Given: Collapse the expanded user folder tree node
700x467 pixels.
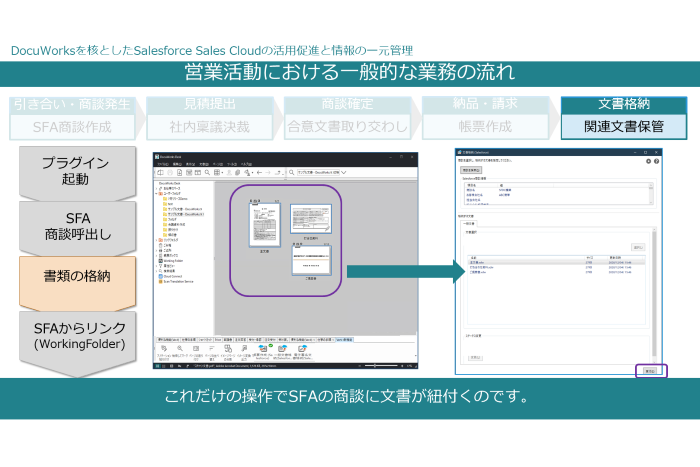Looking at the screenshot, I should coord(156,193).
